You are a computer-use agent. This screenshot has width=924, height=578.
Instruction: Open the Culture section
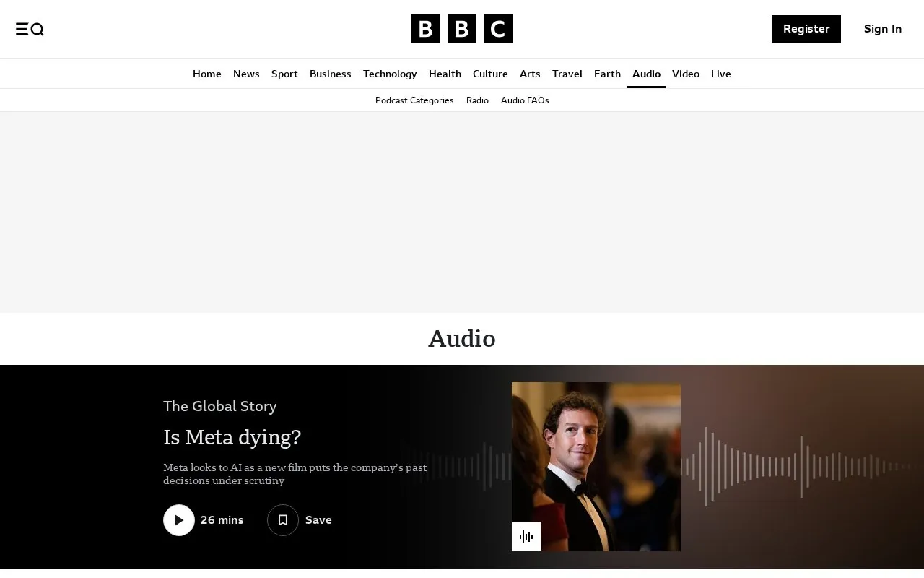click(490, 74)
